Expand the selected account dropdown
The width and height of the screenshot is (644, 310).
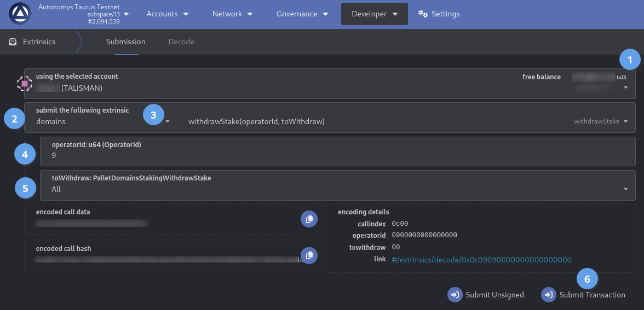(x=626, y=88)
